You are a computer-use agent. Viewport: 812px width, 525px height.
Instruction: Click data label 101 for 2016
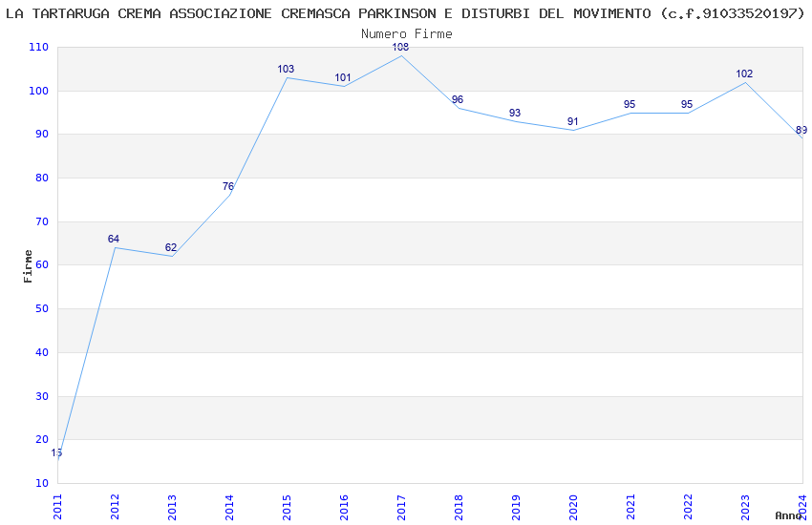pos(343,77)
